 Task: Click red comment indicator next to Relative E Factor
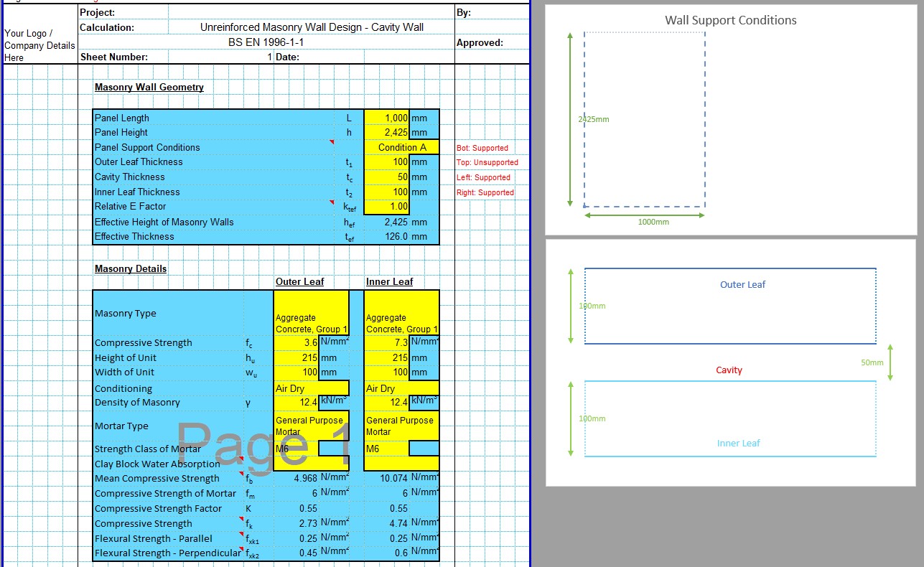click(332, 202)
